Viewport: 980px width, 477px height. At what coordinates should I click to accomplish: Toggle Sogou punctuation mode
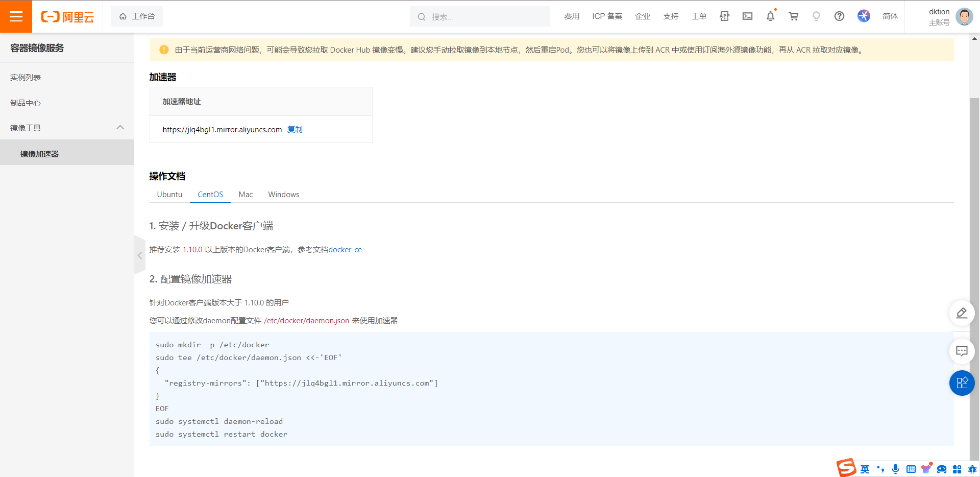[880, 469]
